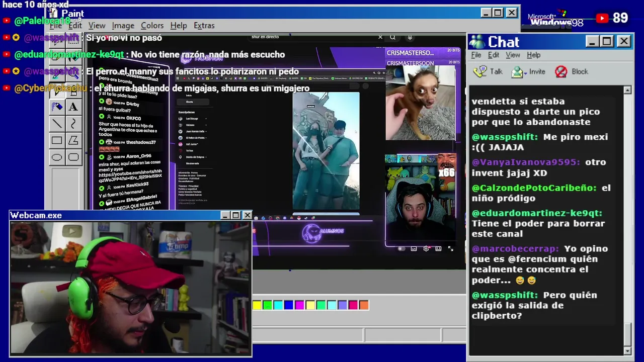Click username @marcobecerrap in Chat
The height and width of the screenshot is (362, 644).
tap(515, 249)
